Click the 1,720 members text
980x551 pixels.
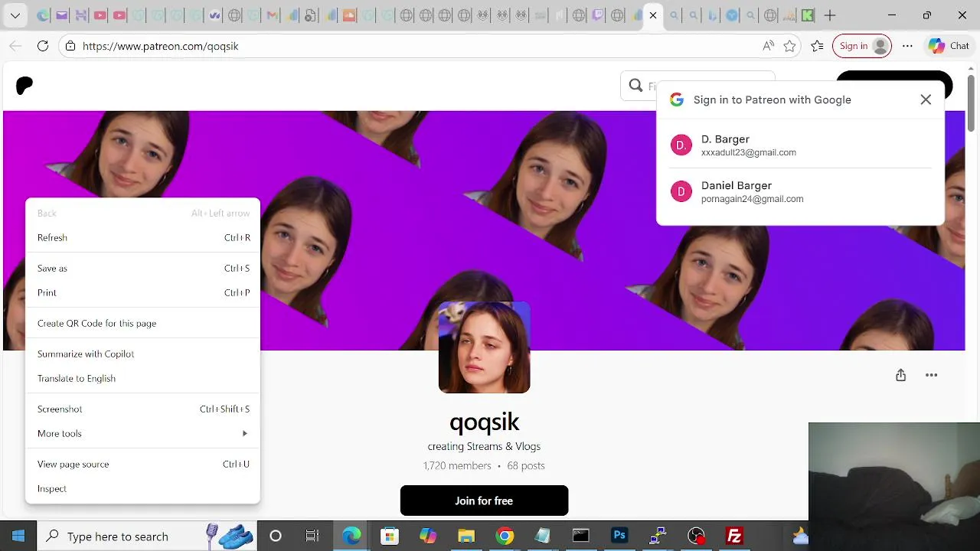click(x=457, y=465)
